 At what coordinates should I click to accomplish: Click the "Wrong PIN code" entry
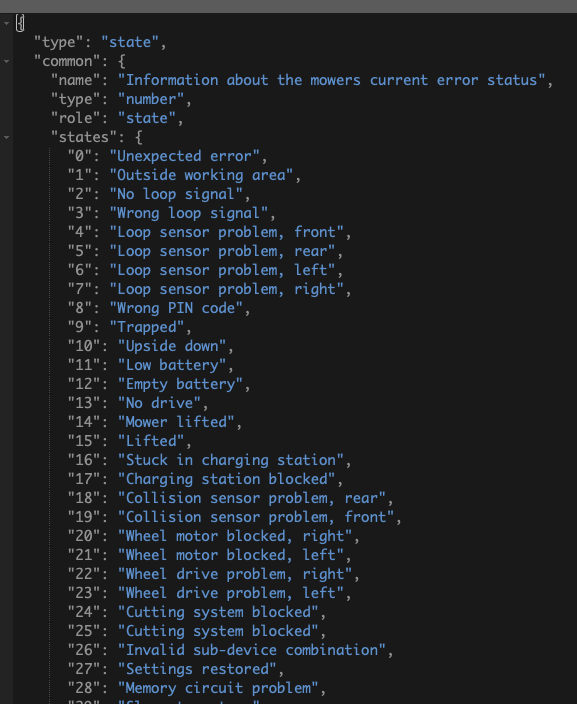click(176, 308)
